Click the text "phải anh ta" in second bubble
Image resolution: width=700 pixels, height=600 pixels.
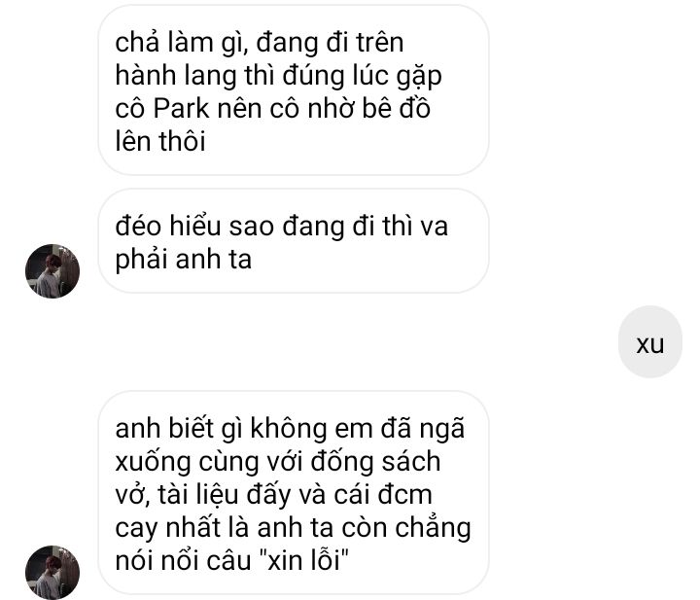(184, 260)
